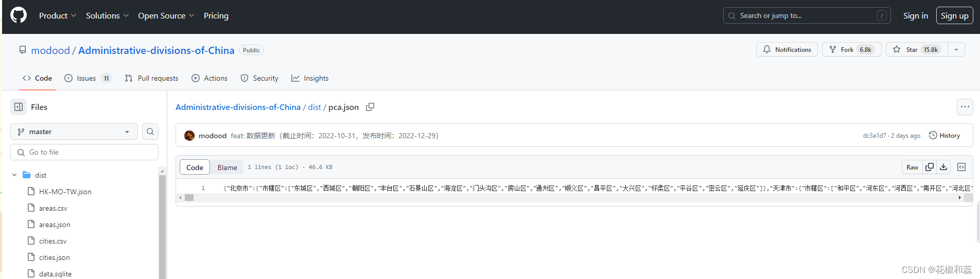Image resolution: width=980 pixels, height=279 pixels.
Task: Open the Administrative-divisions-of-China repository title link
Action: (156, 50)
